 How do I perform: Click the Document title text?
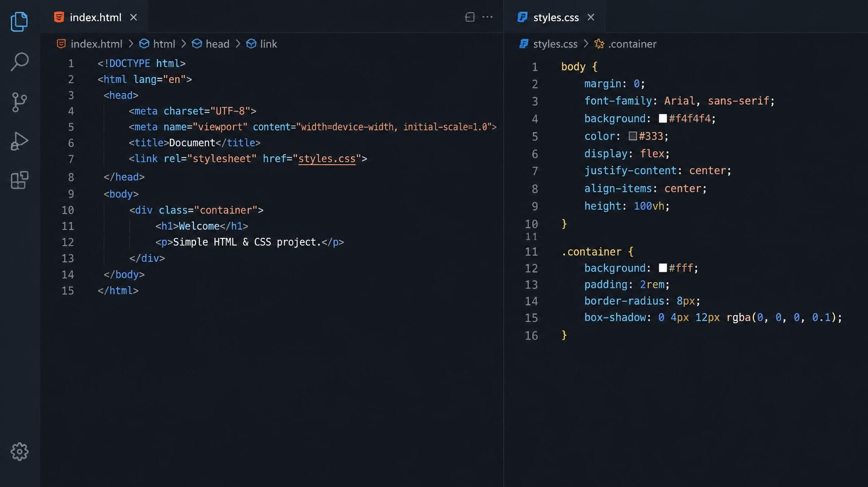(192, 143)
